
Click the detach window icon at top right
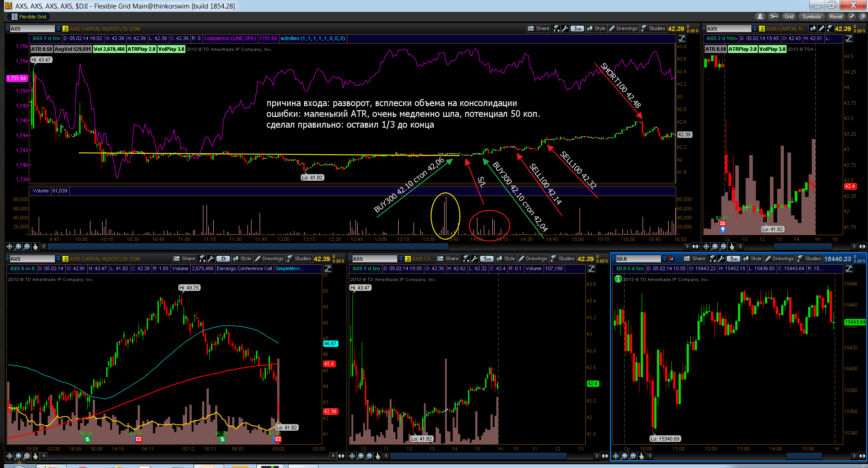pos(864,17)
